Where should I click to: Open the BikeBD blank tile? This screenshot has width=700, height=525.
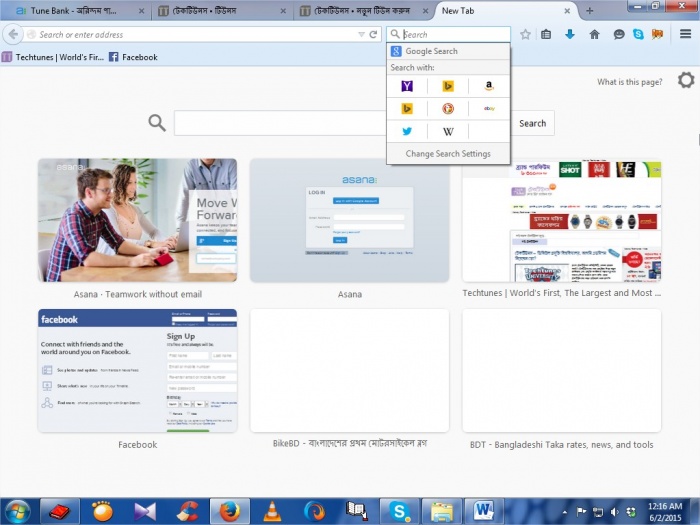[350, 371]
